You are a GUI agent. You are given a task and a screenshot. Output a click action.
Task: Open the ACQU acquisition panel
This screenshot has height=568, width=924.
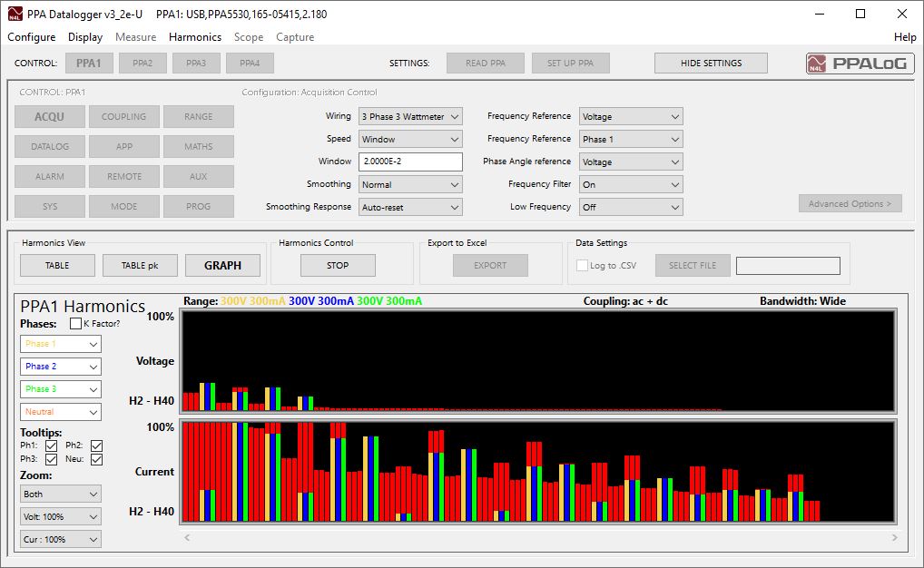coord(49,116)
